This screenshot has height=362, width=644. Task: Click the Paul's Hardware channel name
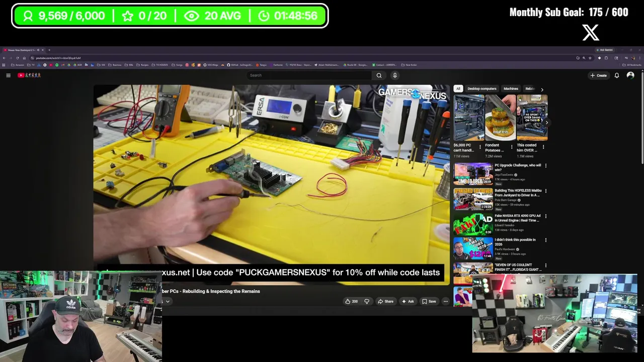tap(505, 249)
